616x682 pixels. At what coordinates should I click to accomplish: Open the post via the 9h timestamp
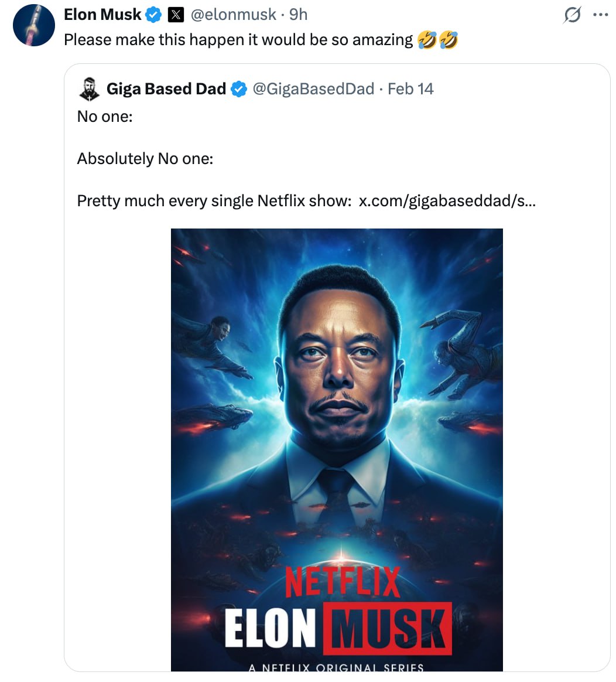pyautogui.click(x=298, y=15)
